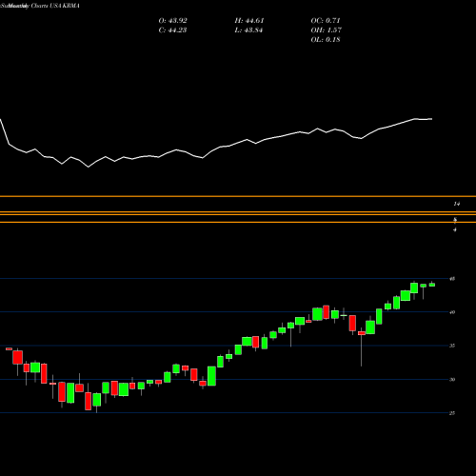Click the "OC: 0.71" reading
The image size is (476, 476).
[326, 21]
